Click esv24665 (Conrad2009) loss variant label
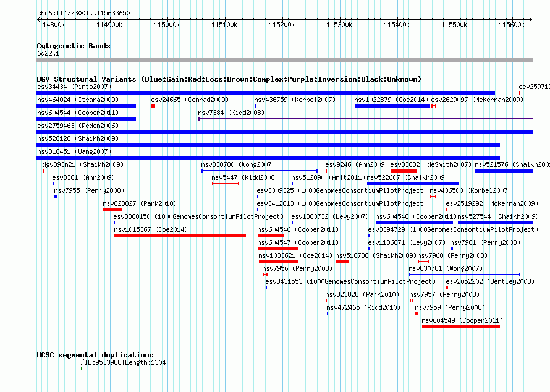This screenshot has width=550, height=392. (190, 100)
